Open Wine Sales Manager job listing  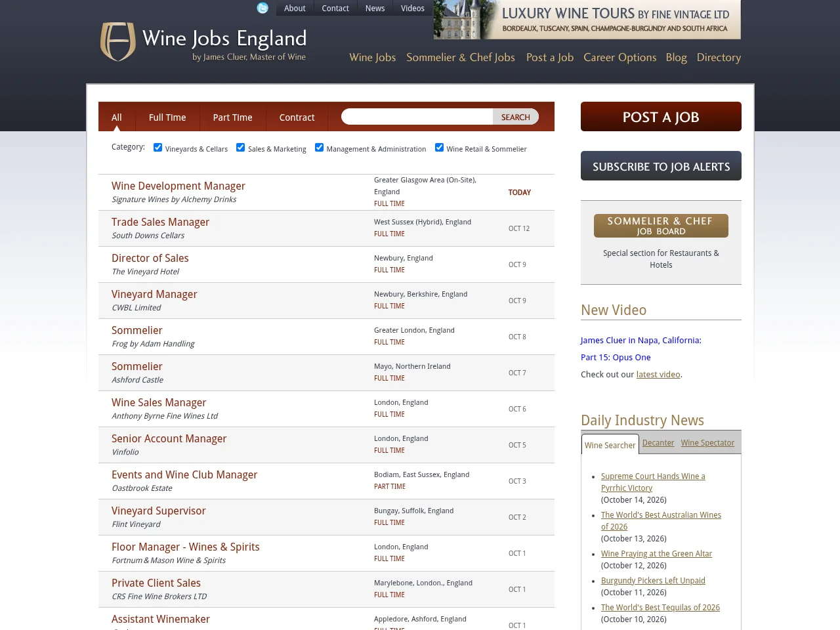click(x=159, y=402)
